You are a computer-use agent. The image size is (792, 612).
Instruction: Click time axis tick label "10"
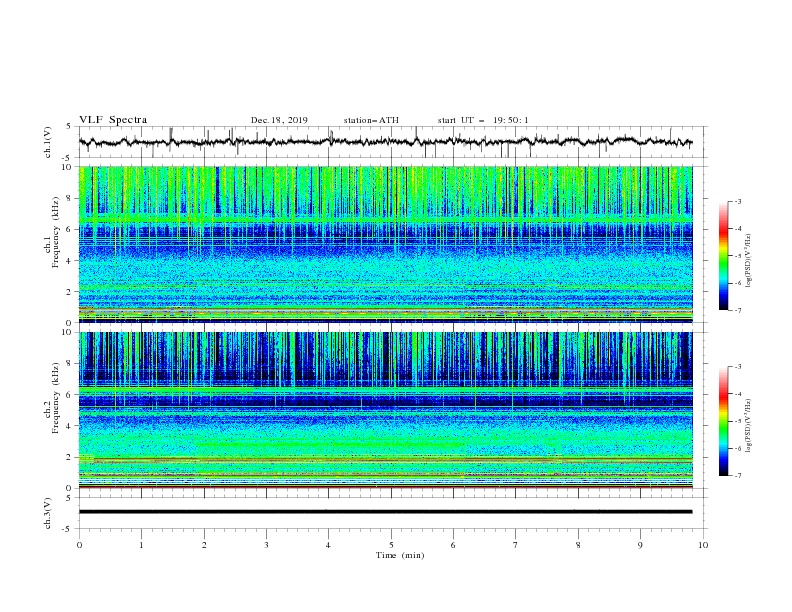(x=703, y=545)
